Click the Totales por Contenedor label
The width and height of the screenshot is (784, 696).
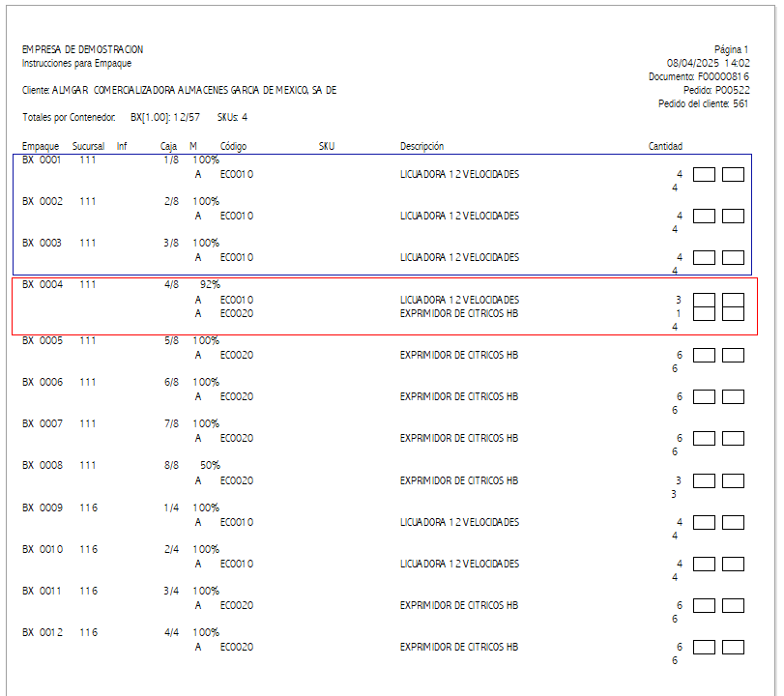point(69,117)
